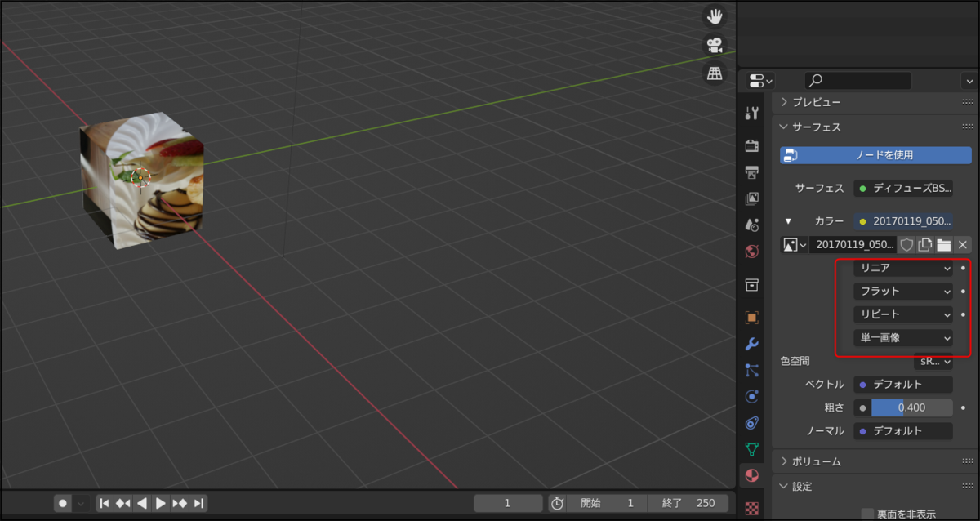The width and height of the screenshot is (980, 521).
Task: Toggle the camera view gizmo
Action: (x=715, y=44)
